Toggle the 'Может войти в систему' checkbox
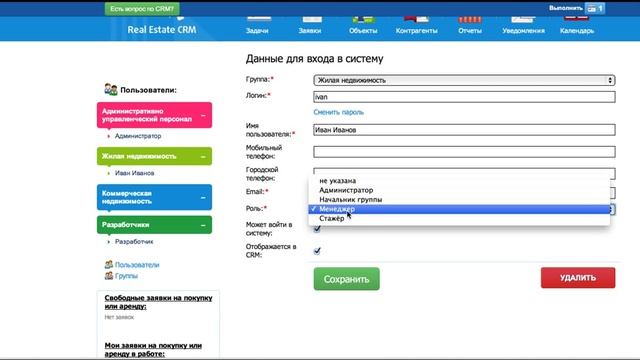The width and height of the screenshot is (640, 360). (x=317, y=229)
